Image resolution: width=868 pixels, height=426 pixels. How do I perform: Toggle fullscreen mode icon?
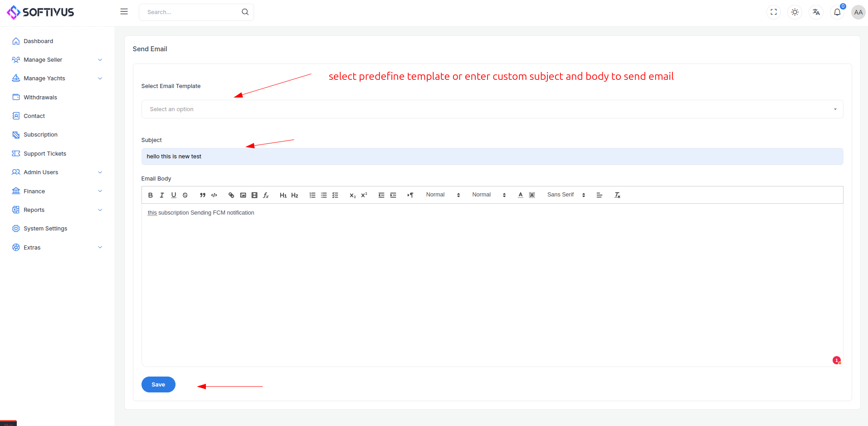pos(774,12)
